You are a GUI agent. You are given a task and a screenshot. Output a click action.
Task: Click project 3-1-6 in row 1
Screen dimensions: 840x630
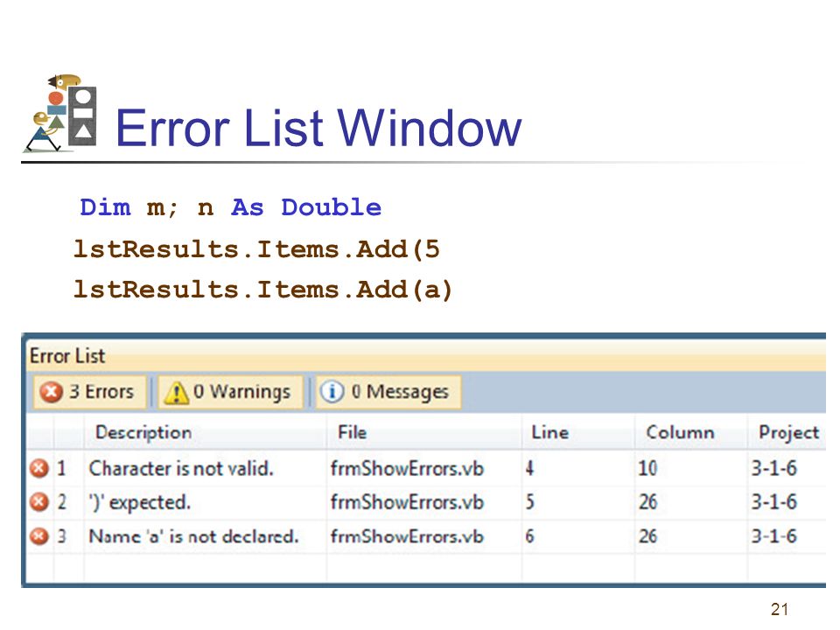coord(773,468)
